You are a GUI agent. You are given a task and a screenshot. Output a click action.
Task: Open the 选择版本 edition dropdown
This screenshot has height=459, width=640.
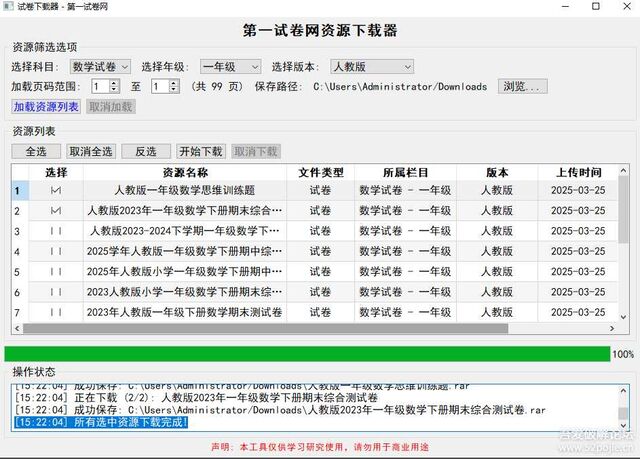[371, 66]
